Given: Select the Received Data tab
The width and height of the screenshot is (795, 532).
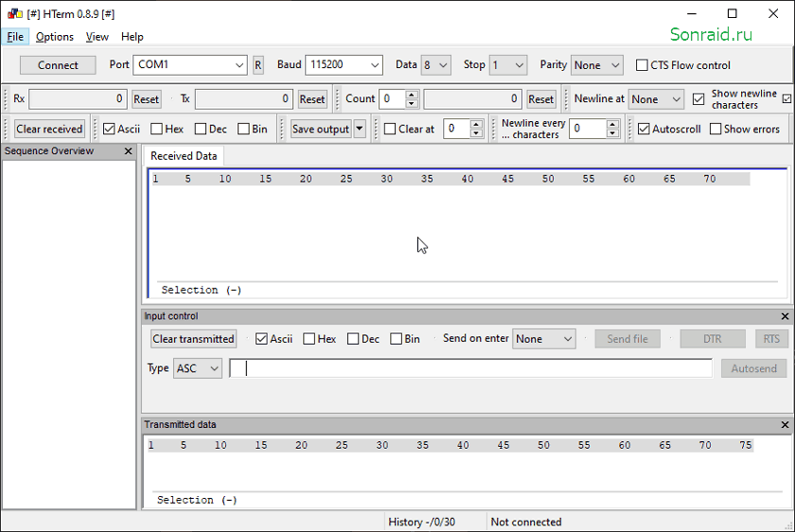Looking at the screenshot, I should click(184, 156).
